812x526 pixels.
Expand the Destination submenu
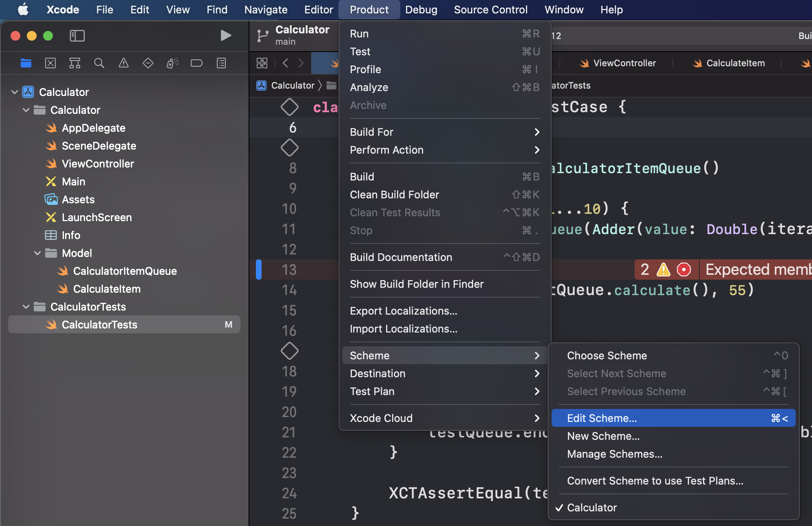(445, 374)
